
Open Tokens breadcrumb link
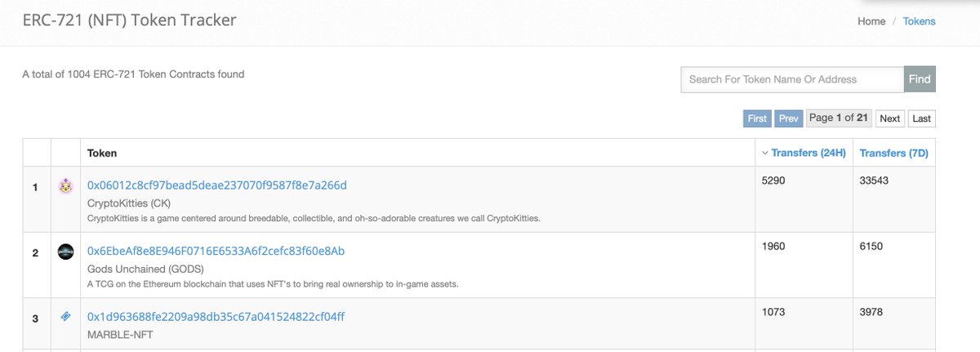click(920, 21)
